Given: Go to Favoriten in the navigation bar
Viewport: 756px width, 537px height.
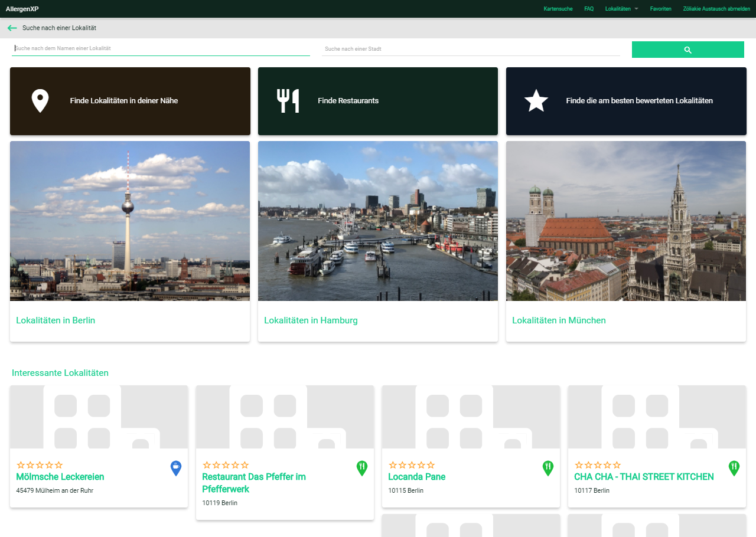Looking at the screenshot, I should pos(660,9).
